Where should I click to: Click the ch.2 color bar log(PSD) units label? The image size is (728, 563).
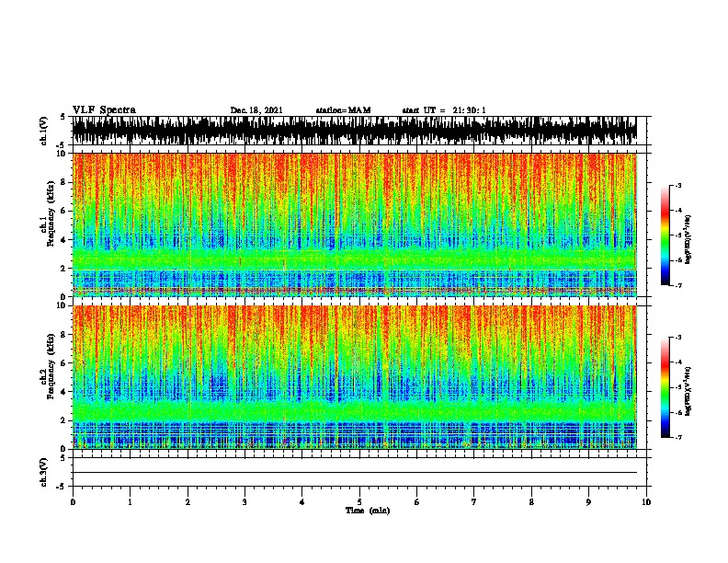688,391
